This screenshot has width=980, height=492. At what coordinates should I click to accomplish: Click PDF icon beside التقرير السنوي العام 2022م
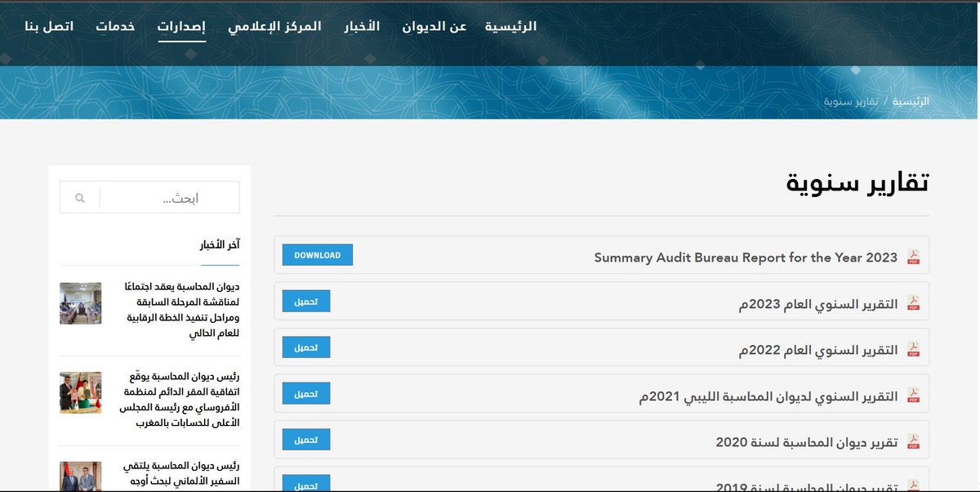[x=913, y=350]
